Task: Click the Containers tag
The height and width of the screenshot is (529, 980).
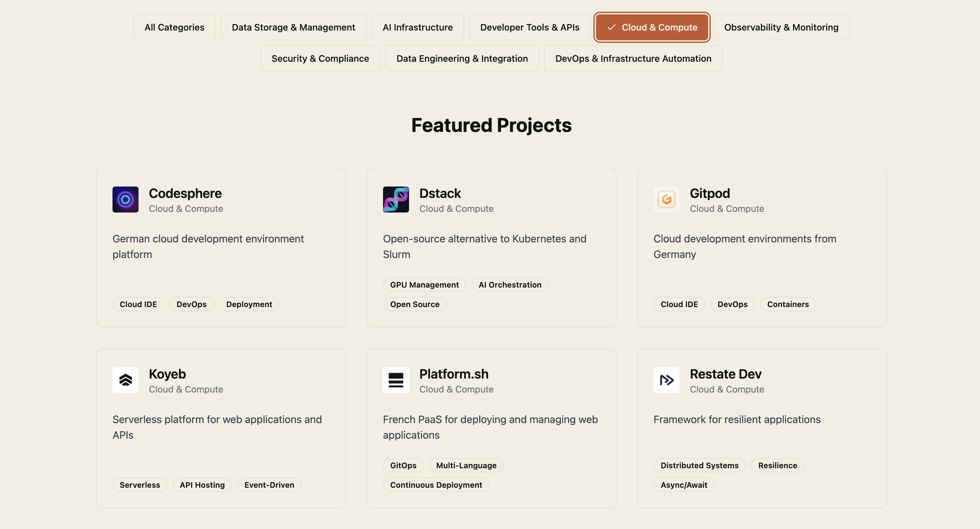Action: 788,304
